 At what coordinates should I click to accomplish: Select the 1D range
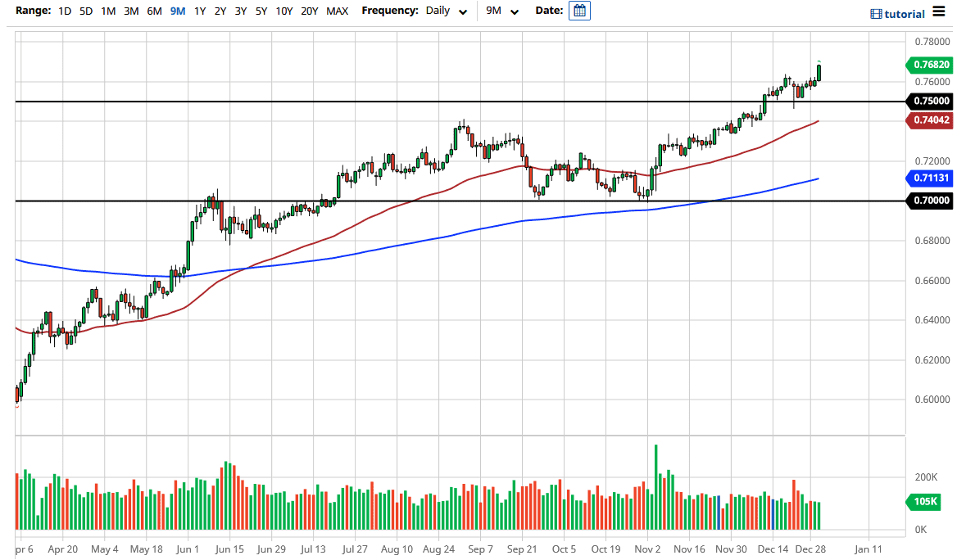tap(63, 11)
